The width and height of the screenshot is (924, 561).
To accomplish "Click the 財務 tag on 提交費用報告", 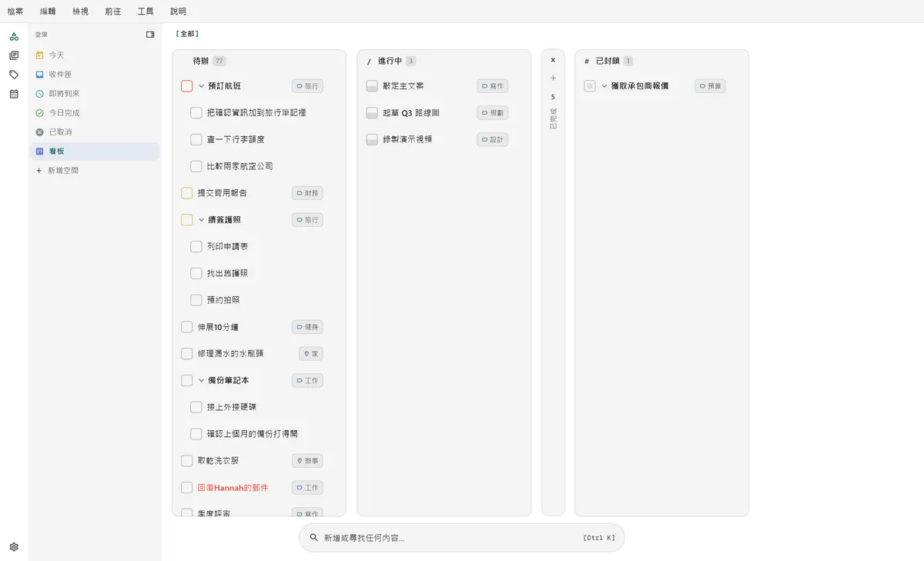I will 307,193.
